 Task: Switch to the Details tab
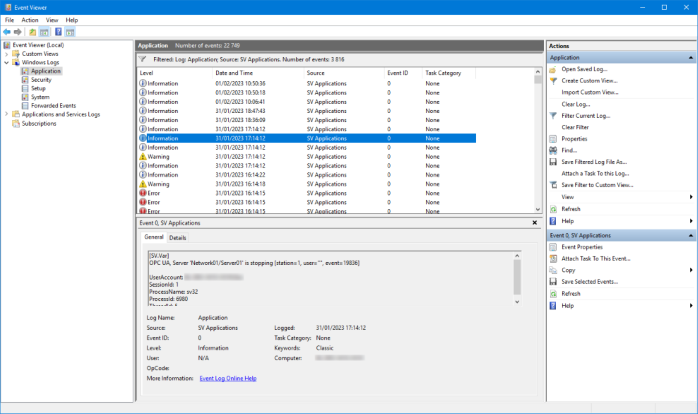click(177, 238)
